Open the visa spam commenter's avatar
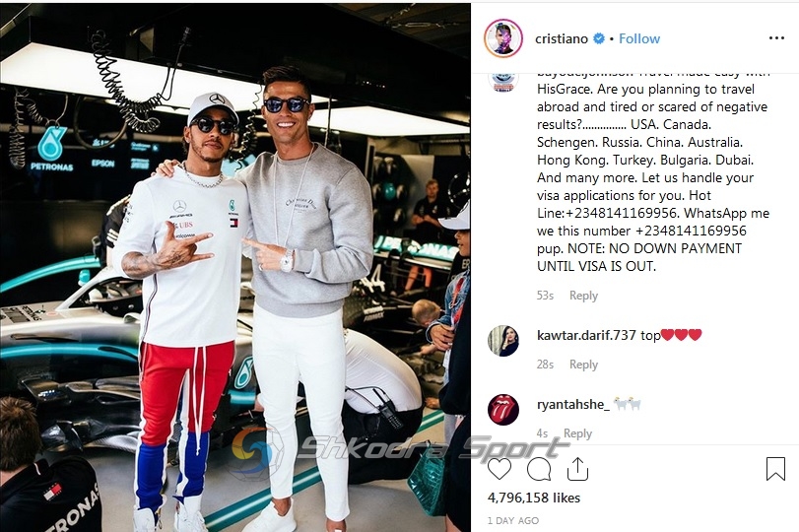 [x=502, y=81]
